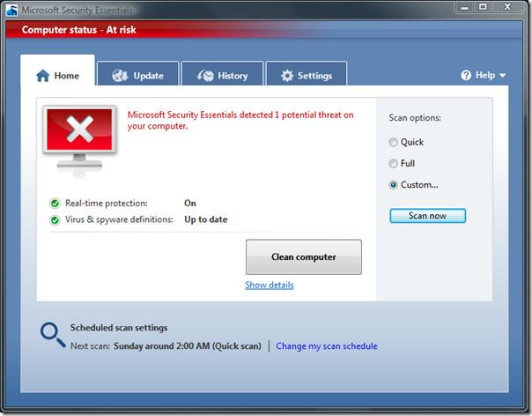Screen dimensions: 532x416
Task: Click the green Real-time protection check icon
Action: click(x=55, y=204)
